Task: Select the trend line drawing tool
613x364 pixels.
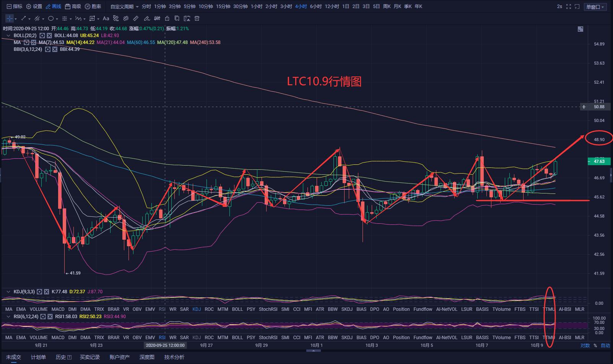Action: click(x=23, y=18)
